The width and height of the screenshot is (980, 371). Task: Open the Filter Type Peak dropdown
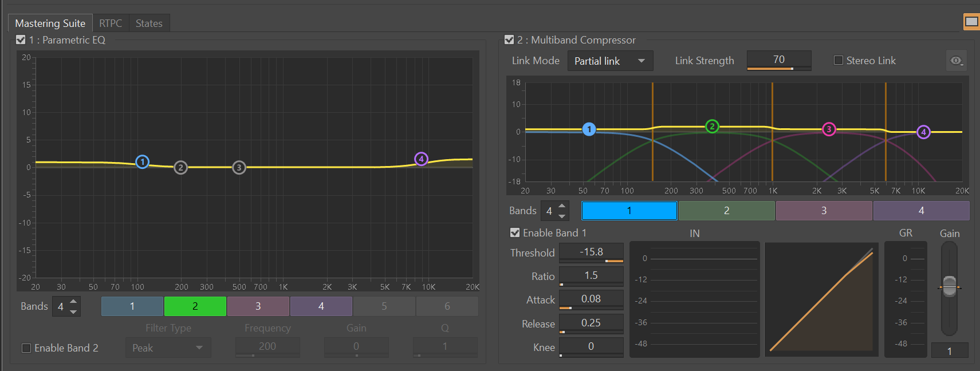pyautogui.click(x=168, y=348)
